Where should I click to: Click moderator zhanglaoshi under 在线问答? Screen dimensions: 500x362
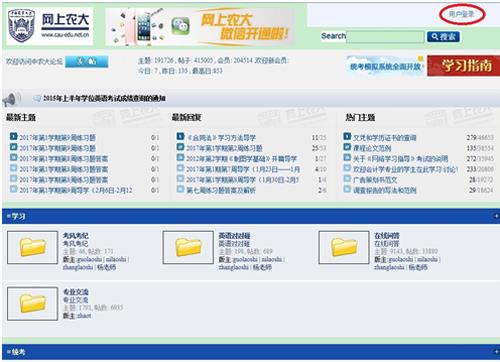[389, 267]
